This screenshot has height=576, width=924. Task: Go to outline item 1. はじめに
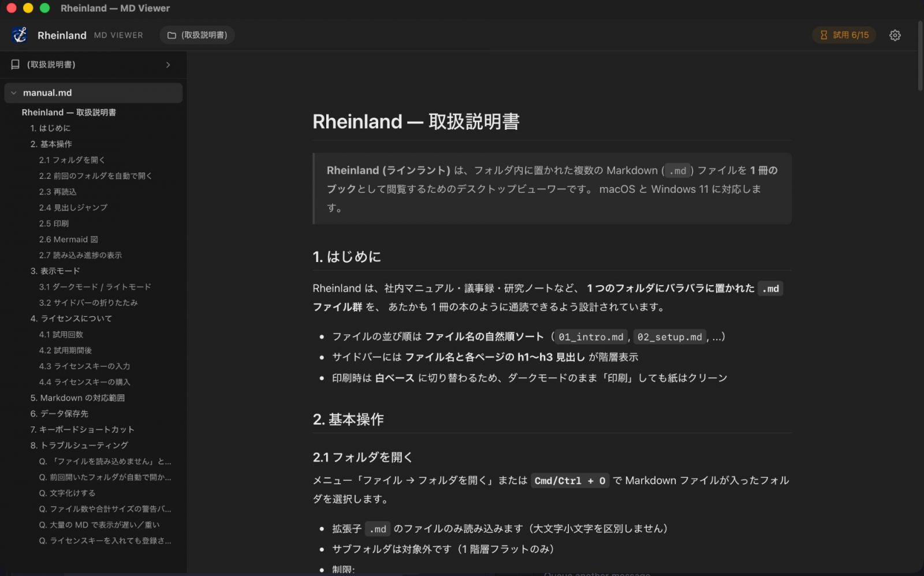(50, 128)
